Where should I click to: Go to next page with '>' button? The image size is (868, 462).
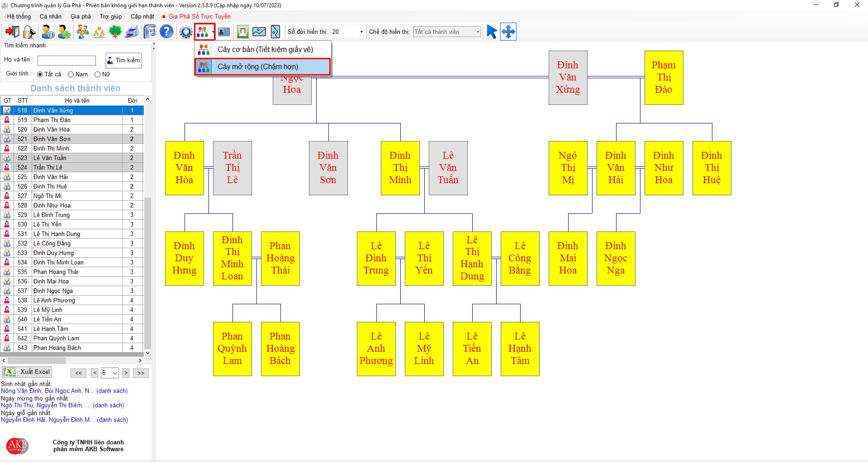[126, 373]
